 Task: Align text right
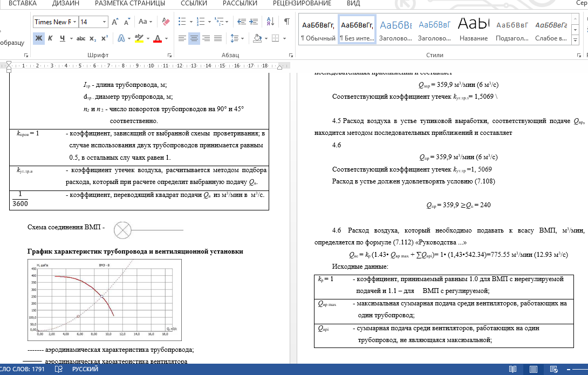click(x=206, y=38)
